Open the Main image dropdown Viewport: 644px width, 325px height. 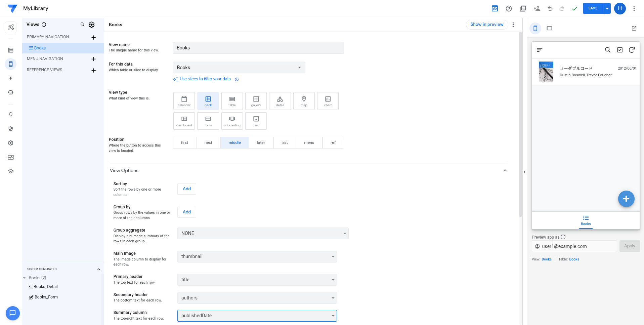tap(257, 256)
